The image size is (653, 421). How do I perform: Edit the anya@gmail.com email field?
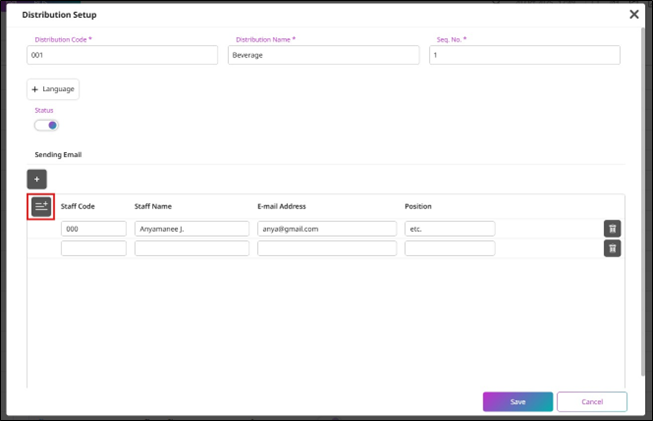coord(327,229)
